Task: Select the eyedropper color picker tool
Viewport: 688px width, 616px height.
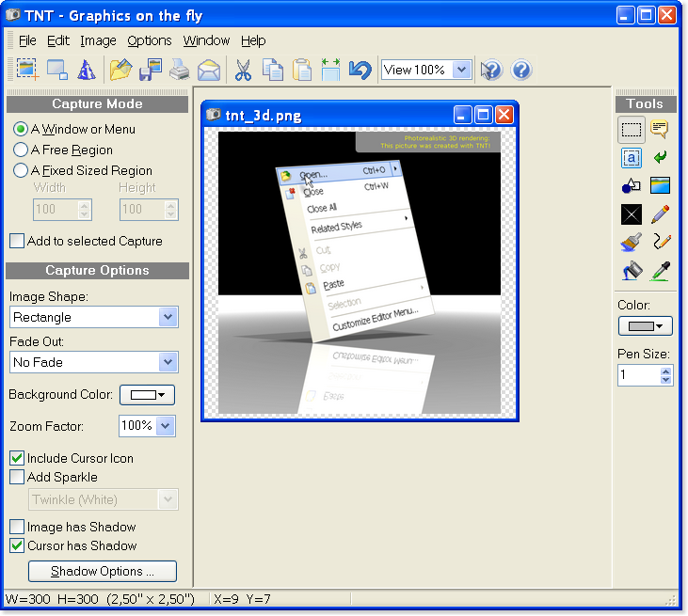Action: point(661,271)
